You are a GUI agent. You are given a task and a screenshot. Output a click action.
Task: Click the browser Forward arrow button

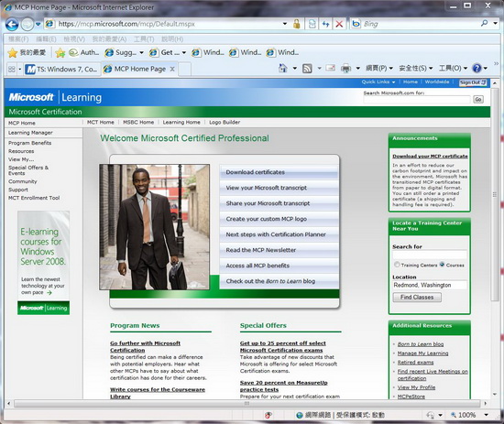(x=27, y=24)
